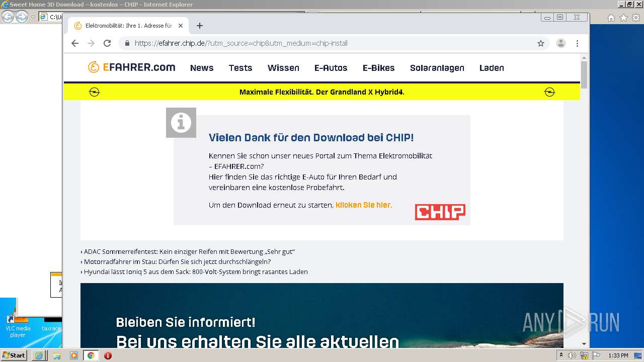
Task: Click the Opera taskbar icon
Action: click(x=108, y=355)
